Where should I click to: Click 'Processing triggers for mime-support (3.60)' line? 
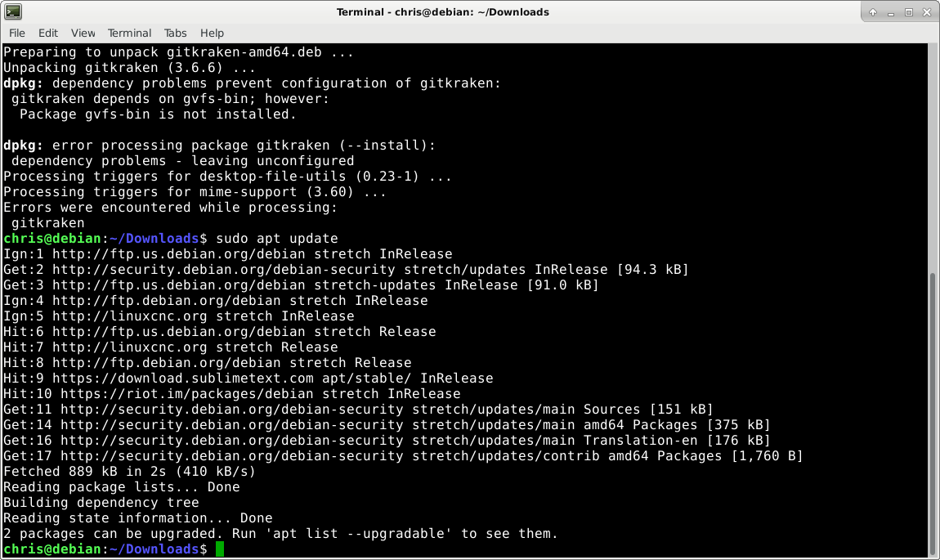coord(195,192)
